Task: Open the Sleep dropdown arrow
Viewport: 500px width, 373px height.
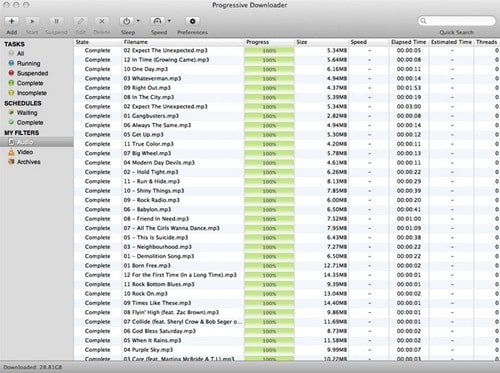Action: (x=138, y=21)
